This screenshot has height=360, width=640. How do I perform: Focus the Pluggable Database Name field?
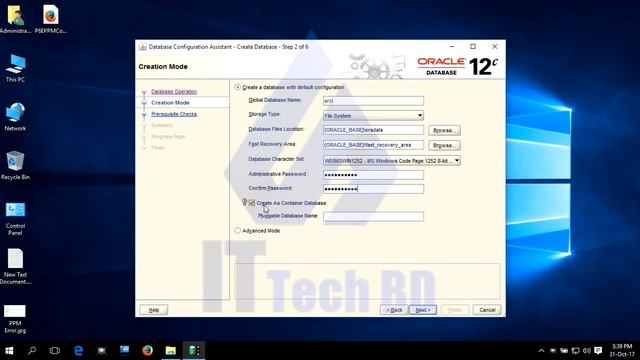tap(373, 216)
